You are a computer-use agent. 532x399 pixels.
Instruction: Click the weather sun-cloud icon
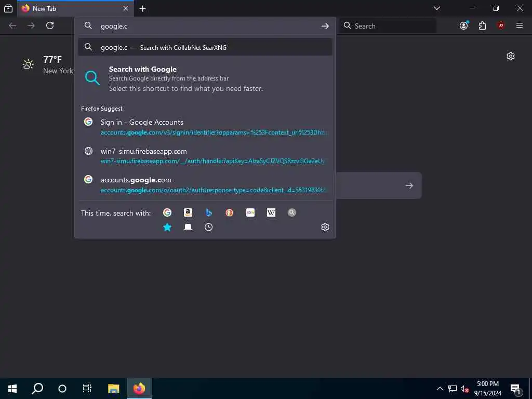pyautogui.click(x=28, y=64)
